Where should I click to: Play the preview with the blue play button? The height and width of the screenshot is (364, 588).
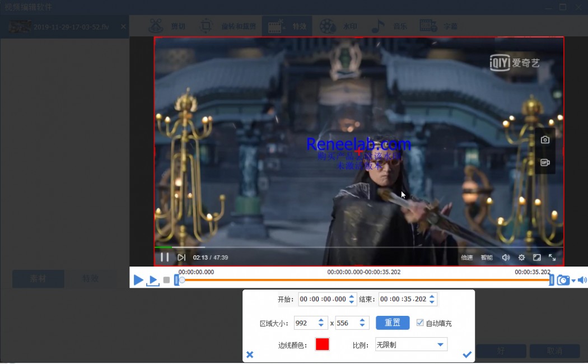(x=138, y=279)
